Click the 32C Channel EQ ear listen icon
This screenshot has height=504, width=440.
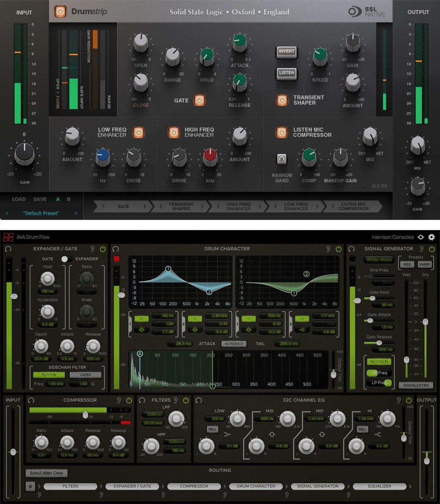tap(399, 400)
